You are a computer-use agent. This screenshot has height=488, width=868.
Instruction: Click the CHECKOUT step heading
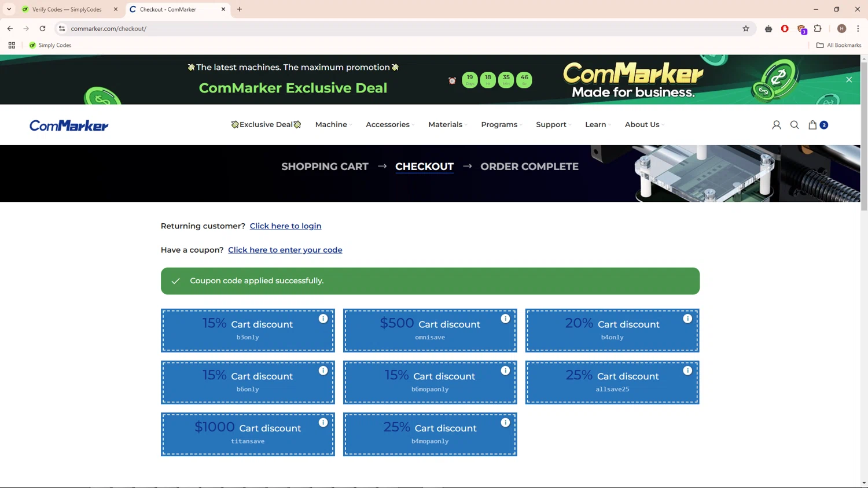point(424,167)
